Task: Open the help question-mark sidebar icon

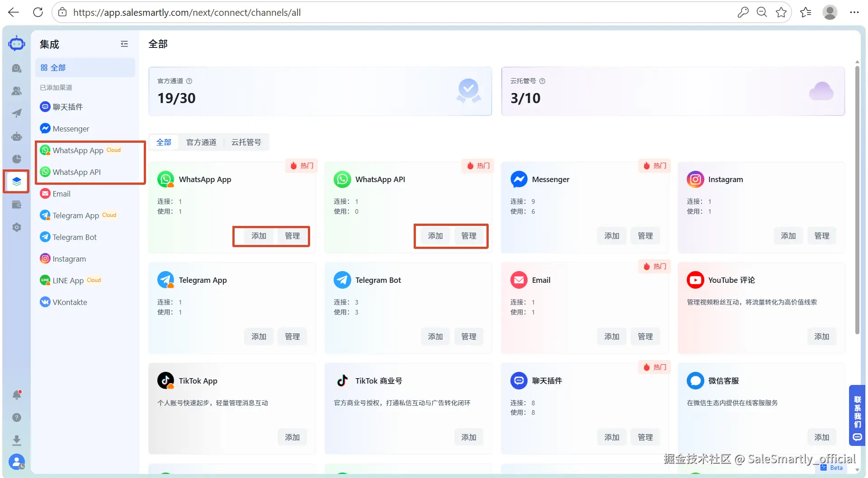Action: (17, 417)
